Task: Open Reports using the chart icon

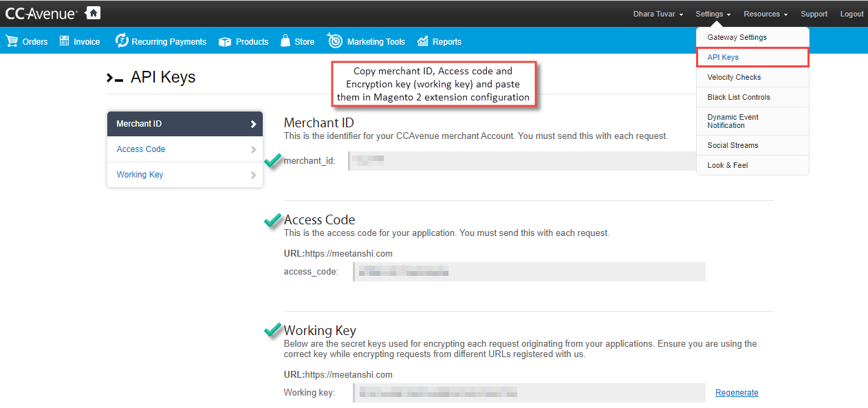Action: click(x=422, y=41)
